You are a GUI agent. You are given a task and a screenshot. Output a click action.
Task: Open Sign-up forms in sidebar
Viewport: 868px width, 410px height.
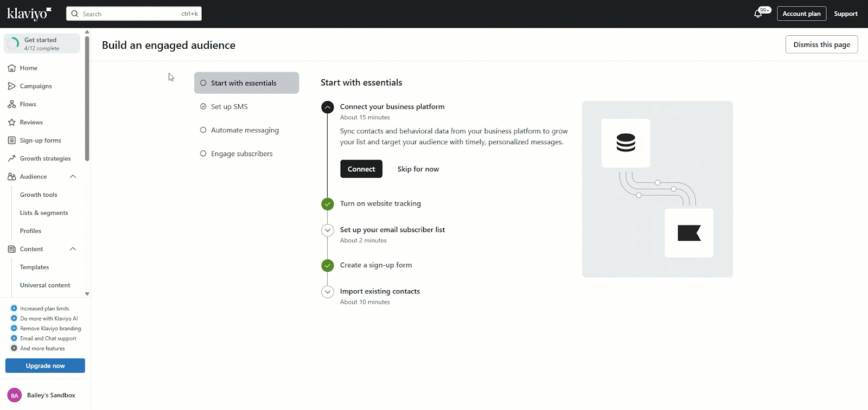[x=40, y=140]
